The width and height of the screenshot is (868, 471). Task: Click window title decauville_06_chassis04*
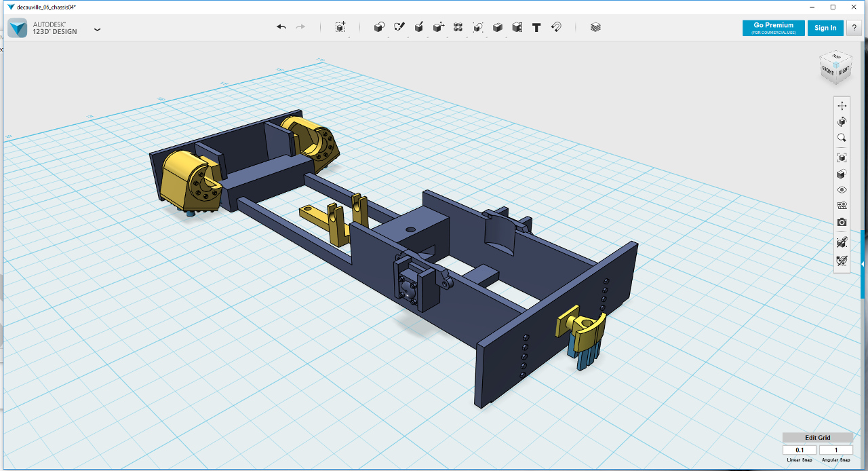coord(46,6)
